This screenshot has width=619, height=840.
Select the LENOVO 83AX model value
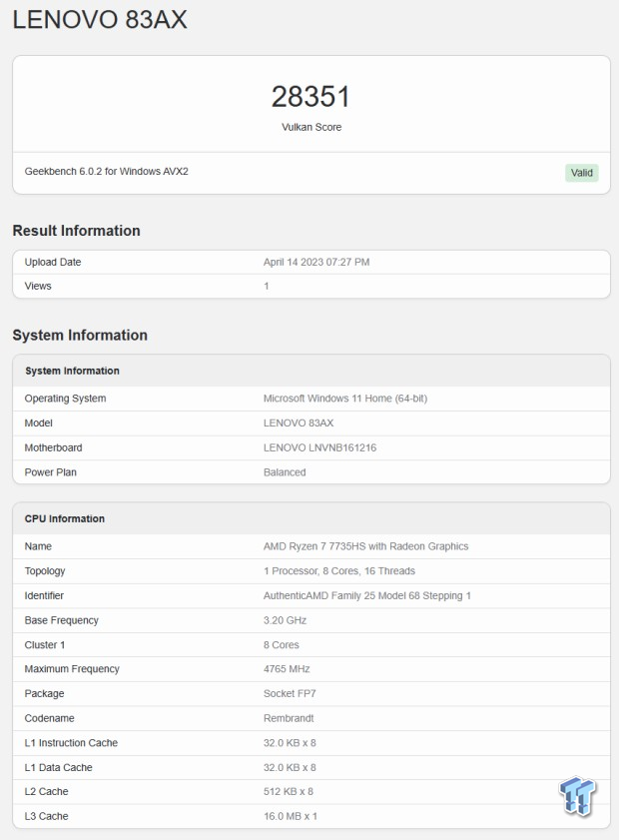point(299,423)
